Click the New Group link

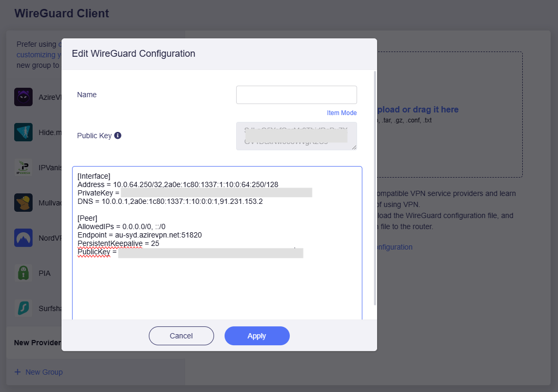click(x=44, y=372)
